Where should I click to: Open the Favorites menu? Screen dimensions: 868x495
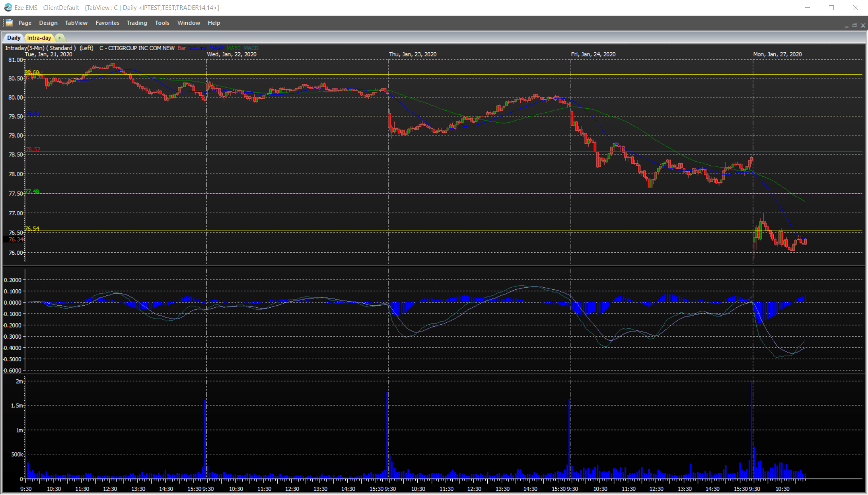107,23
